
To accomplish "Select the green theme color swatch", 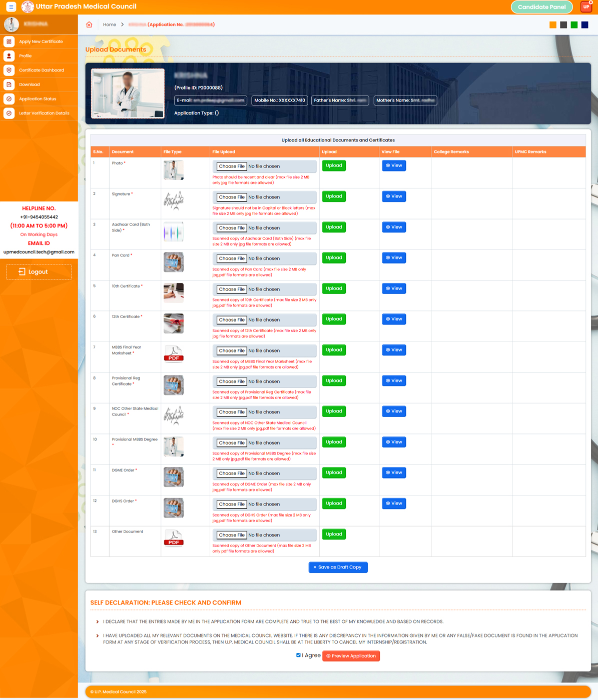I will [x=574, y=25].
